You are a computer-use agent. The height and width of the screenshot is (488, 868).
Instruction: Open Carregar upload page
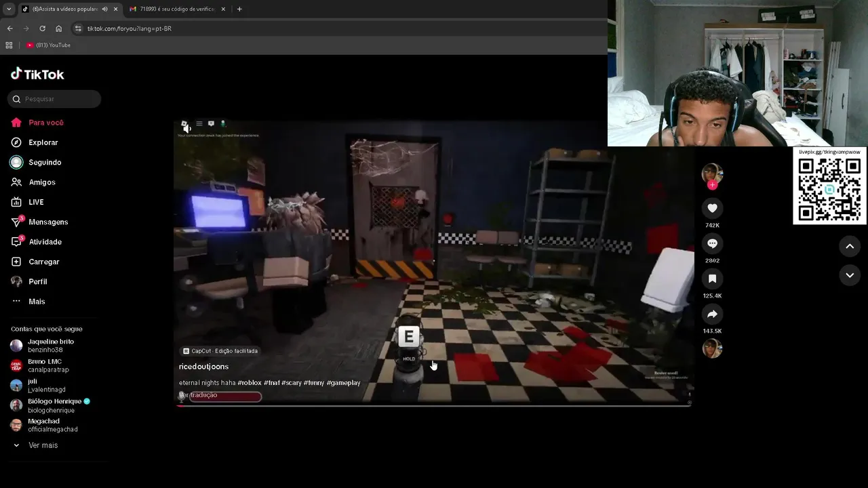[x=35, y=262]
